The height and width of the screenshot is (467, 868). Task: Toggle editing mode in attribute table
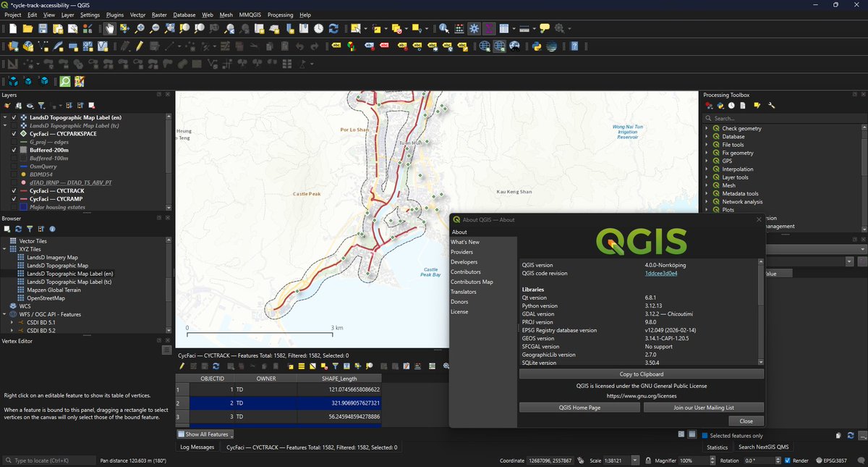tap(182, 366)
